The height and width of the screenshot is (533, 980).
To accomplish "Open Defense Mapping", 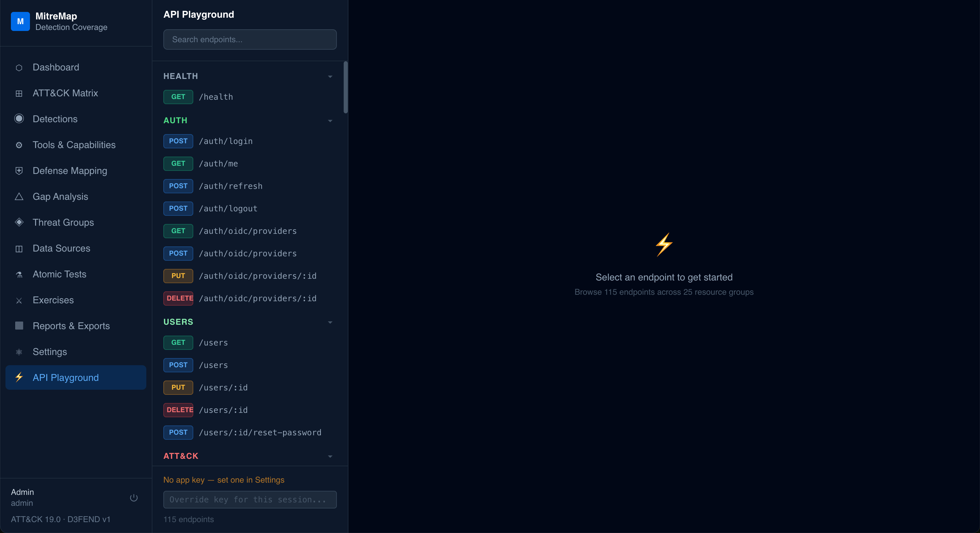I will tap(76, 171).
